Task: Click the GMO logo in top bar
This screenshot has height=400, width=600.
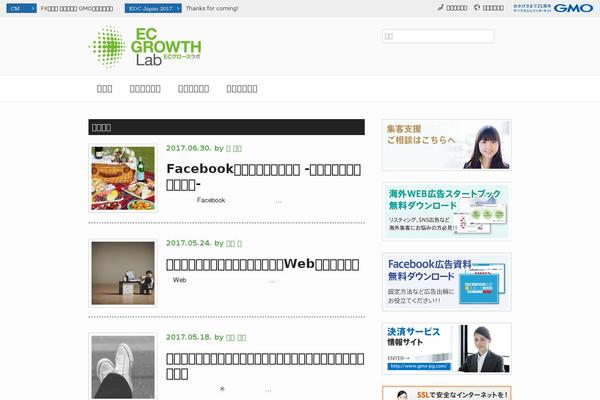Action: pos(573,8)
